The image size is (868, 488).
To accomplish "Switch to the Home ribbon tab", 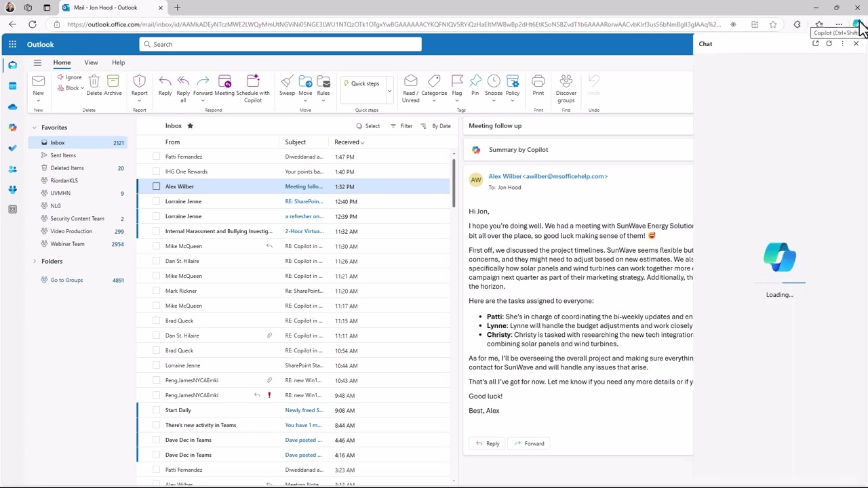I will (62, 62).
